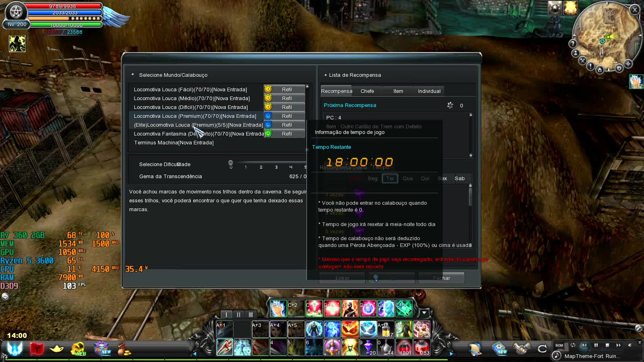Click the blue left arrow beside the quickbar
Viewport: 644px width, 362px height.
tap(195, 354)
